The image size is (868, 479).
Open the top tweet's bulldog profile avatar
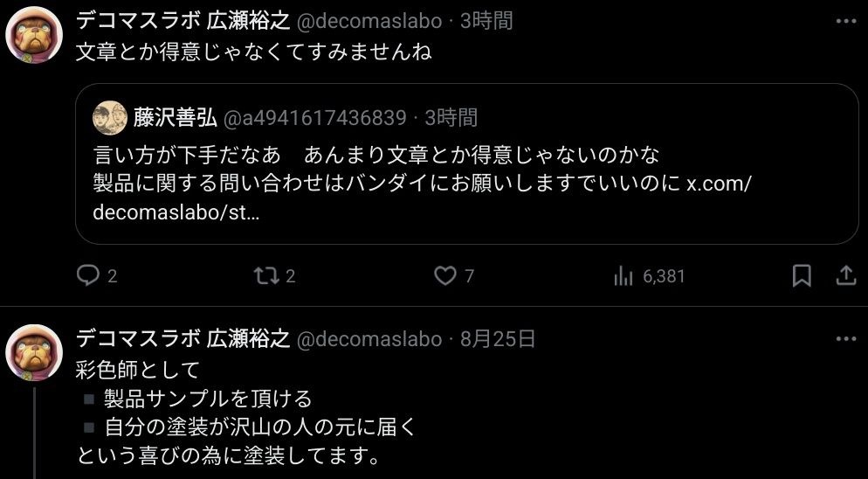[34, 35]
